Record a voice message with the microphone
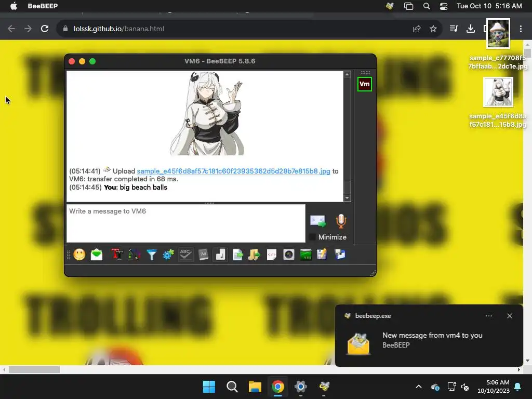This screenshot has height=399, width=532. (x=341, y=221)
